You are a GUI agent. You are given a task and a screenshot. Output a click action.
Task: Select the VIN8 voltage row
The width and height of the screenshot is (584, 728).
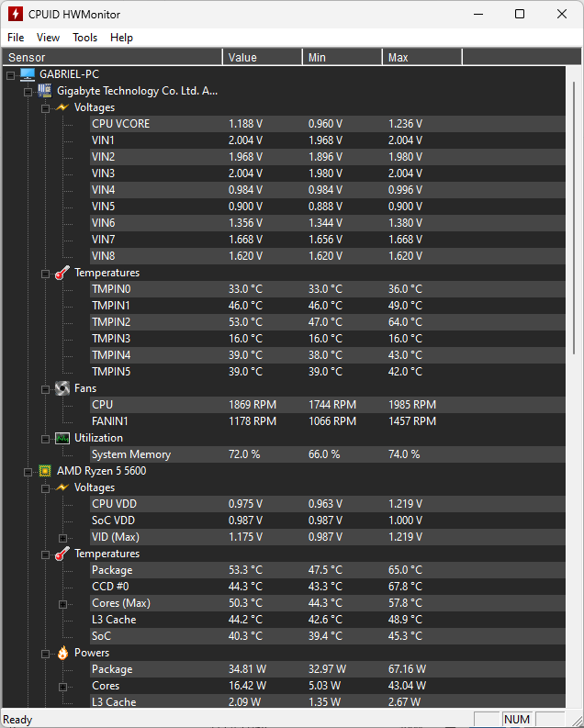pyautogui.click(x=328, y=256)
